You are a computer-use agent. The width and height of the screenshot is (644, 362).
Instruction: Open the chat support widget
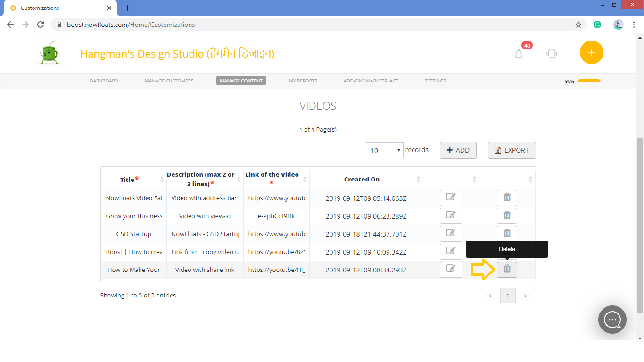pyautogui.click(x=612, y=320)
